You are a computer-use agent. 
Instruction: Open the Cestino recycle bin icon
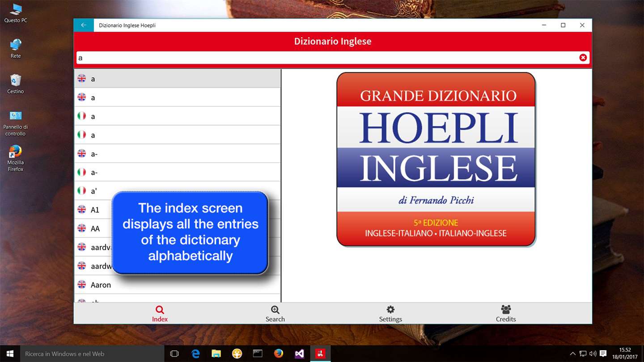click(16, 84)
